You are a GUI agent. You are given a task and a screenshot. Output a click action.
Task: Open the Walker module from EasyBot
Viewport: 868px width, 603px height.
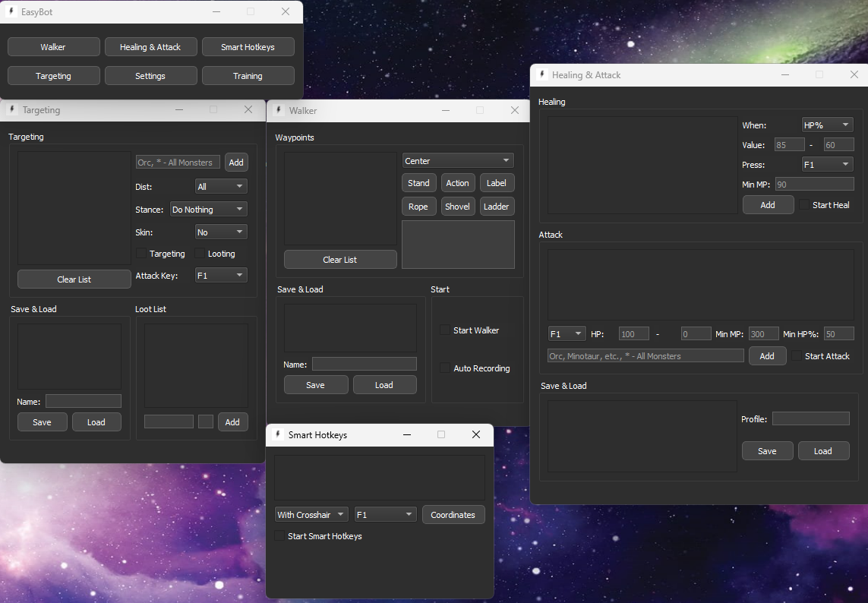(x=53, y=47)
